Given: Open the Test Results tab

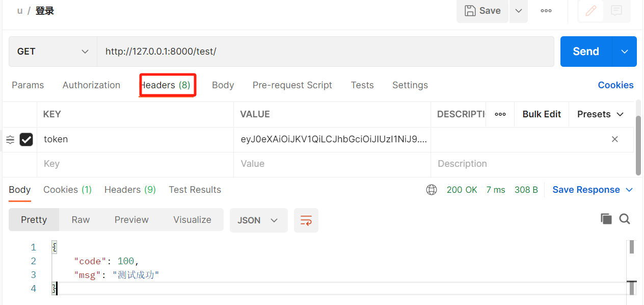Looking at the screenshot, I should 195,190.
